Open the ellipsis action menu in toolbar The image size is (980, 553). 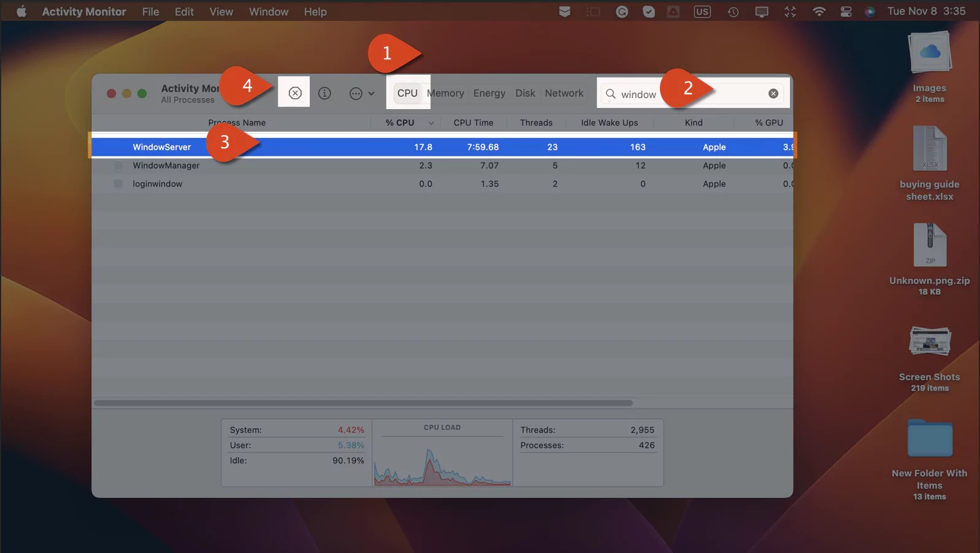click(362, 94)
